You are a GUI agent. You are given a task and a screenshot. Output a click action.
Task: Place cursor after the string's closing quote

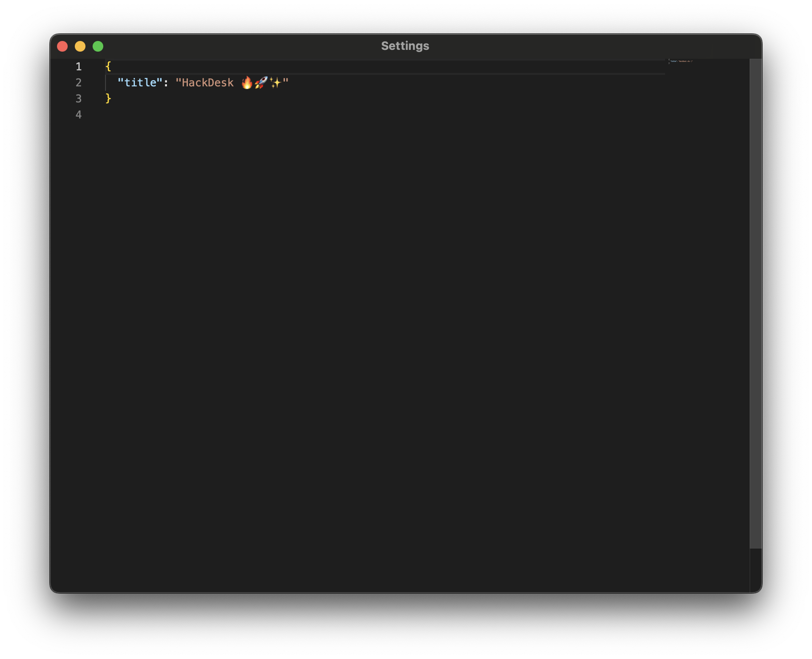289,83
